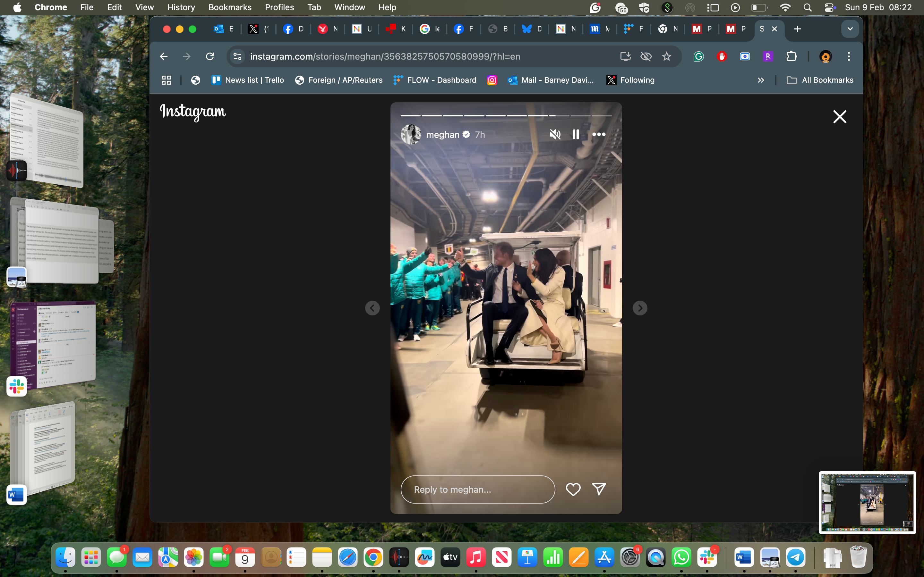Click the bookmark/save icon in toolbar

pos(667,56)
